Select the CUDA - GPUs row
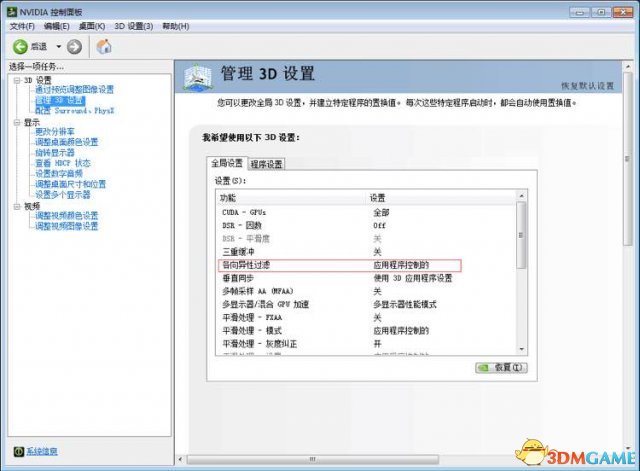 [x=366, y=212]
